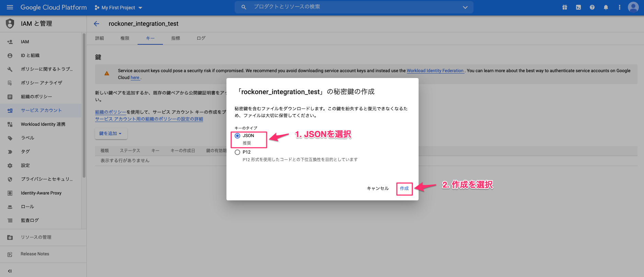Click the ステータス column header
Image resolution: width=644 pixels, height=277 pixels.
coord(130,151)
